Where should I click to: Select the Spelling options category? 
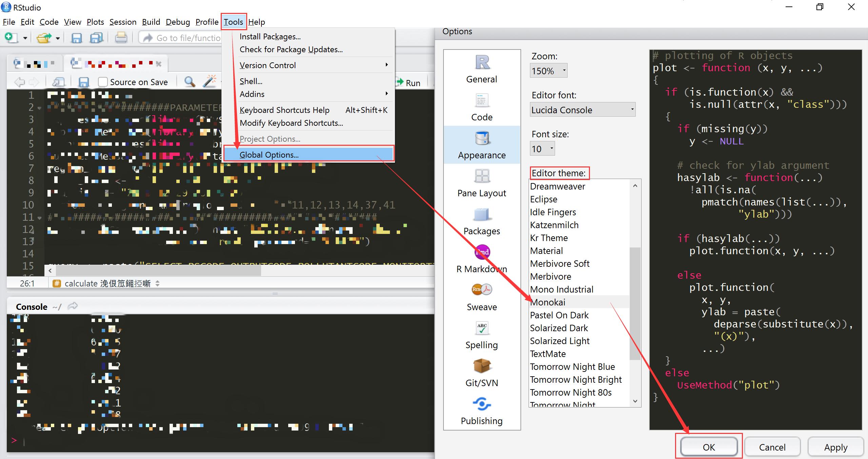point(481,335)
